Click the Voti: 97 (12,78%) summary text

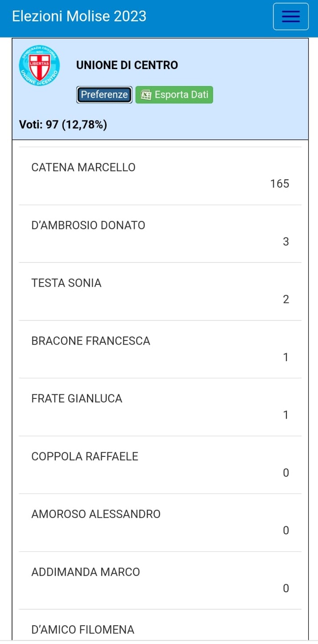[x=63, y=124]
